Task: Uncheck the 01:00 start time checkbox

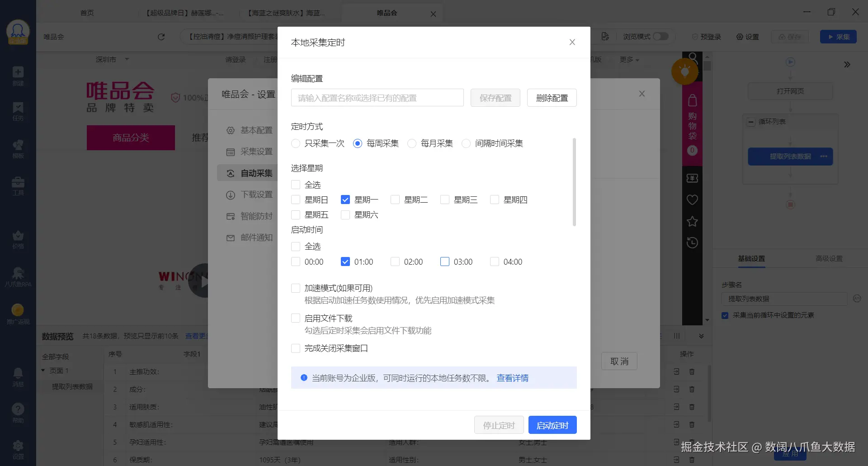Action: coord(345,262)
